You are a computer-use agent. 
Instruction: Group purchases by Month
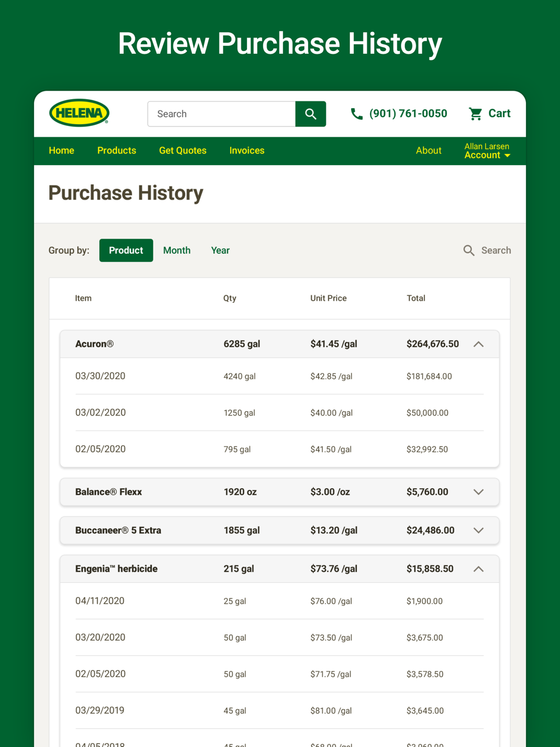pyautogui.click(x=177, y=250)
